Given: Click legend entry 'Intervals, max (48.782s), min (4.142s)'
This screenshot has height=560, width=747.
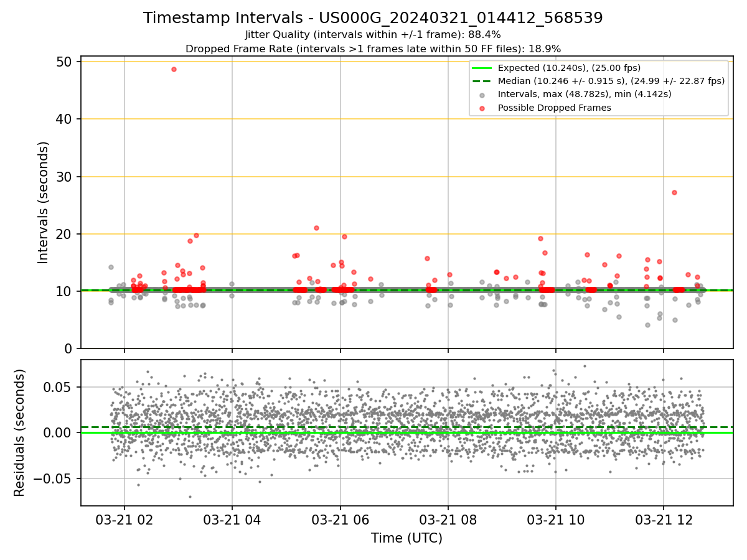Looking at the screenshot, I should tap(585, 94).
